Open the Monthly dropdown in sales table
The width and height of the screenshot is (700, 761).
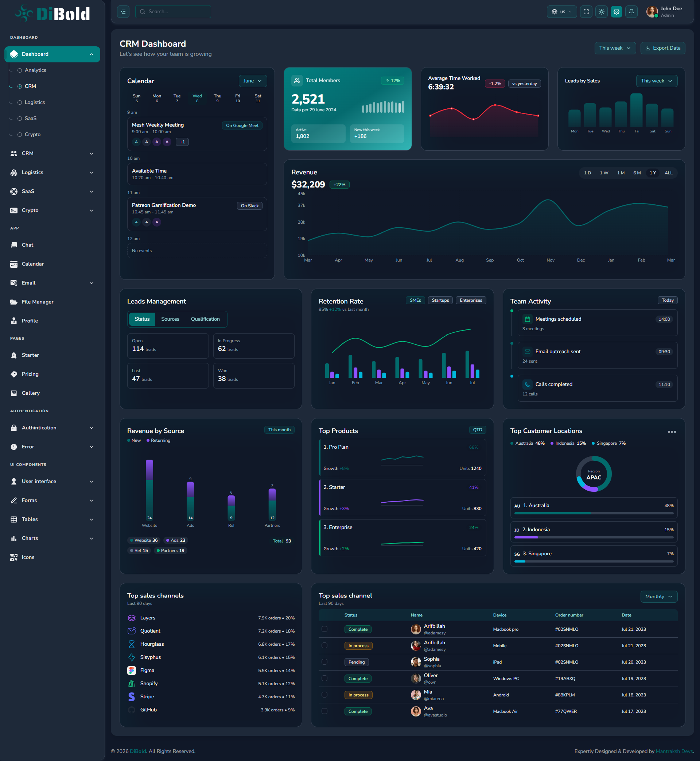(x=659, y=596)
